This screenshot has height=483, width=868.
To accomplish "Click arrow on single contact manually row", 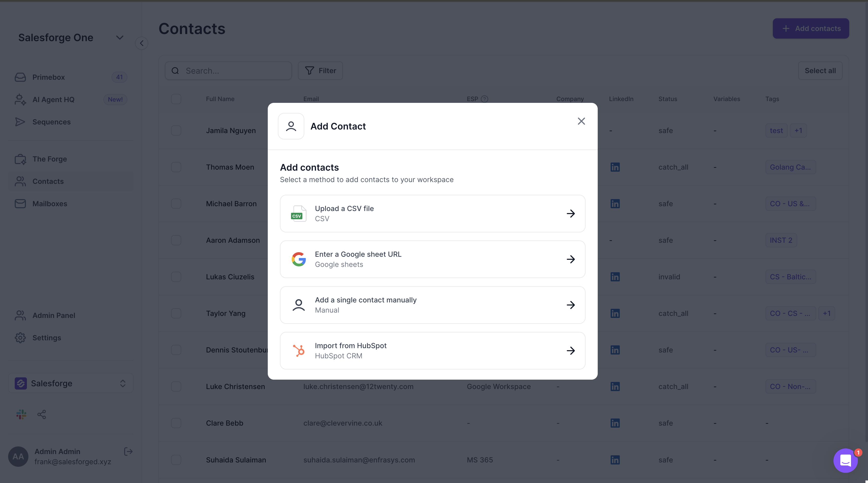I will coord(571,305).
